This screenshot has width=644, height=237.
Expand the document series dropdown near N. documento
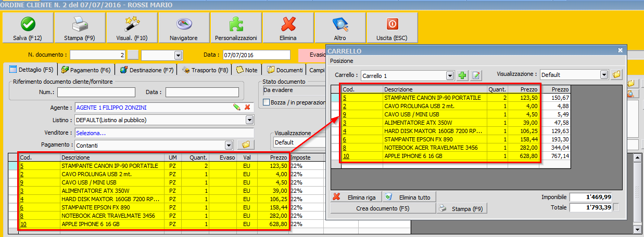coord(178,55)
